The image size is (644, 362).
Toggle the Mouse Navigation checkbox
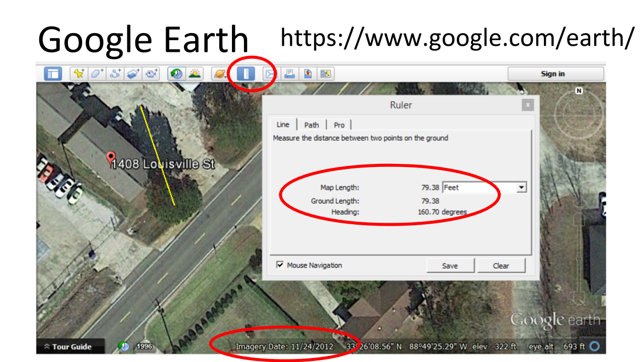point(280,265)
